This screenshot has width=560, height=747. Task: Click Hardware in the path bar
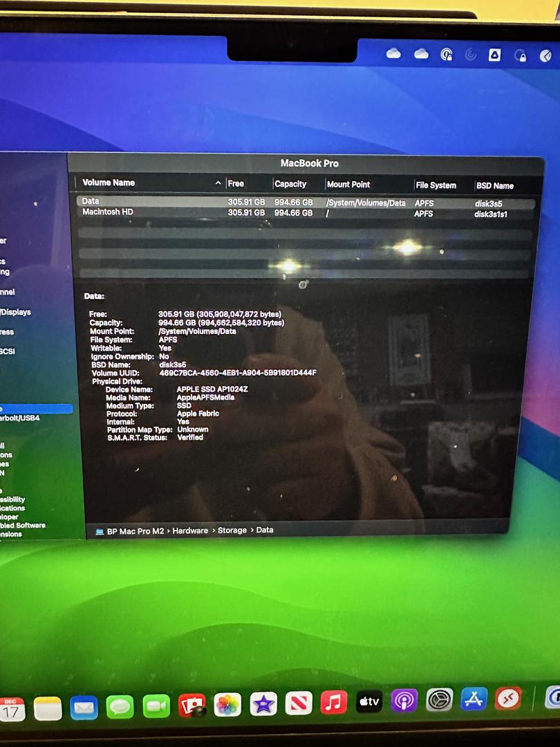[x=190, y=531]
